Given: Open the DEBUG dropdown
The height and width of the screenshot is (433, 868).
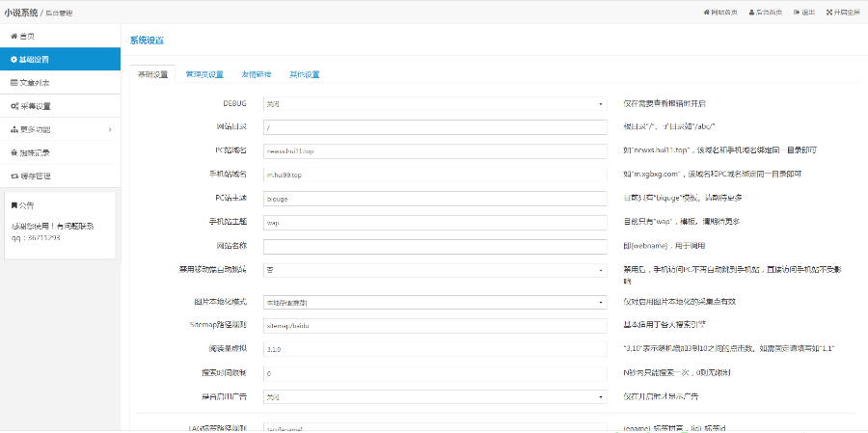Looking at the screenshot, I should [435, 103].
